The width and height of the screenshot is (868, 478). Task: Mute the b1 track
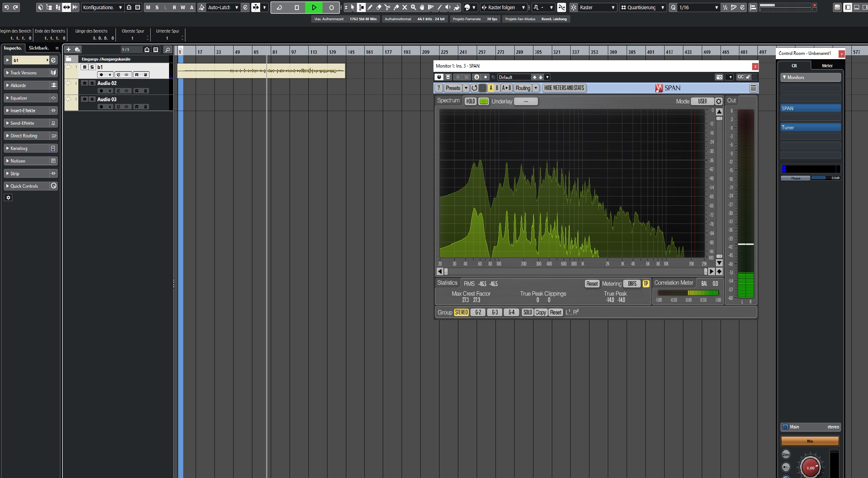pos(84,67)
